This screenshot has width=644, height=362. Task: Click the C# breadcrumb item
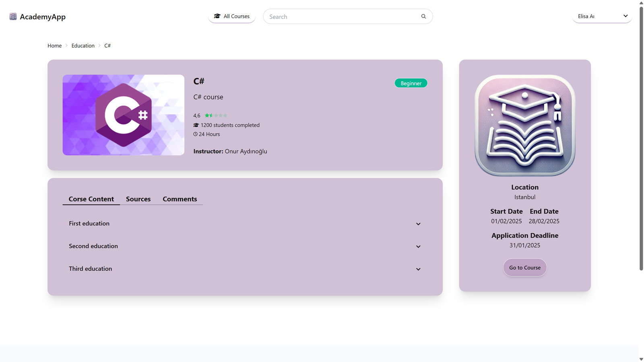pos(107,46)
